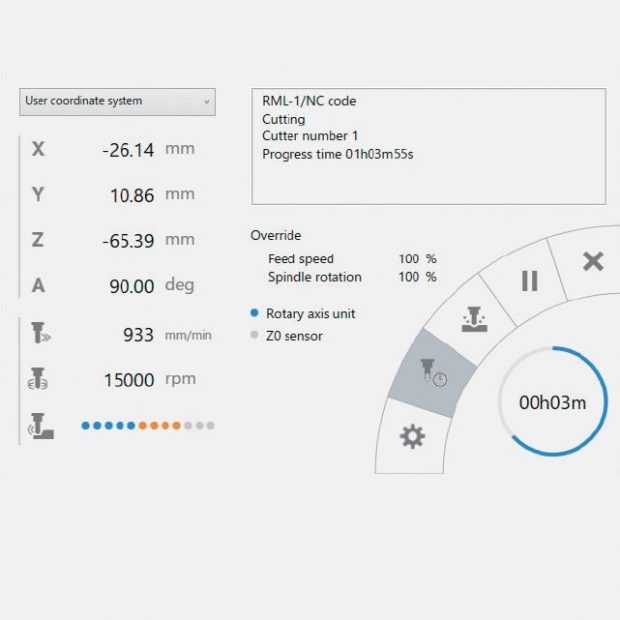Select the highlighted cutter time icon

pyautogui.click(x=433, y=373)
